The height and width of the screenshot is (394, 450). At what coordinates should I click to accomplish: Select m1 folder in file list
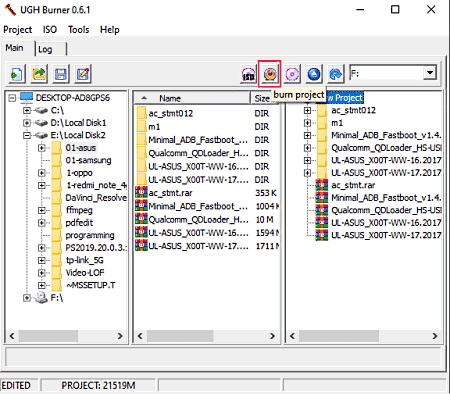click(x=154, y=127)
